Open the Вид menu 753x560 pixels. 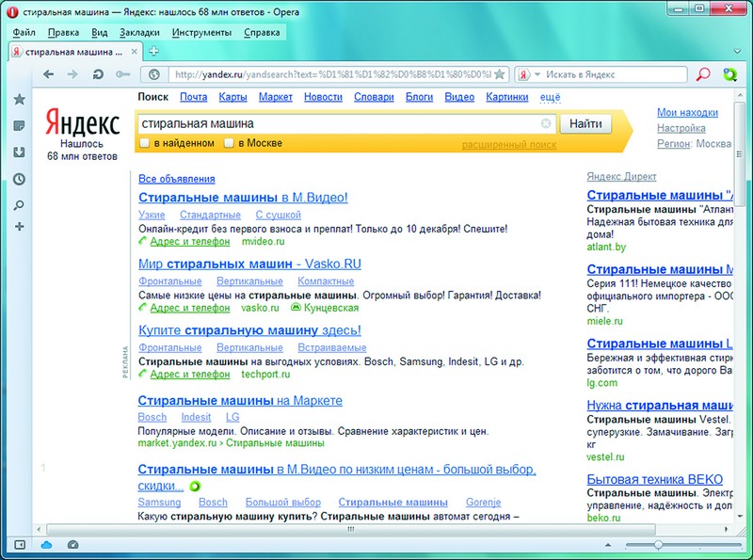pyautogui.click(x=100, y=32)
